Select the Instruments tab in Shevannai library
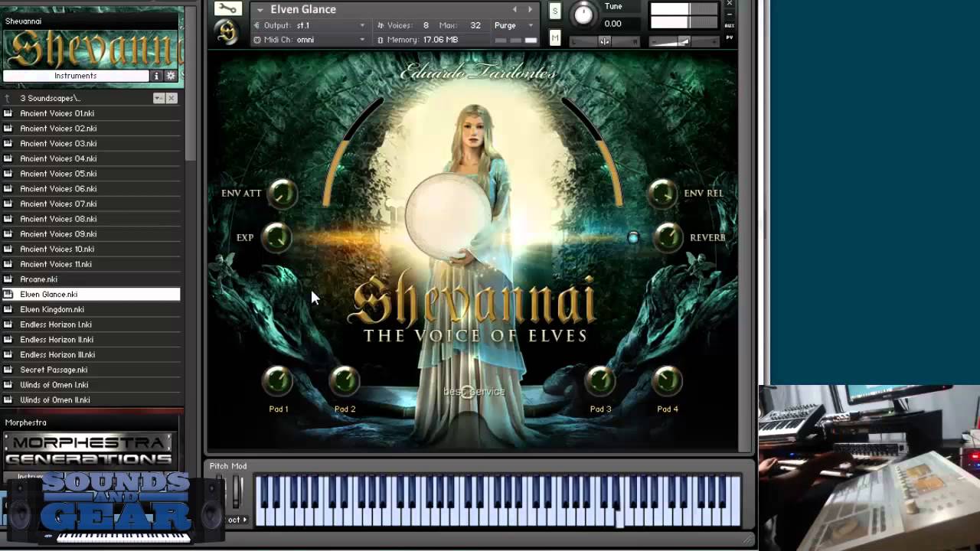The height and width of the screenshot is (551, 980). coord(76,76)
